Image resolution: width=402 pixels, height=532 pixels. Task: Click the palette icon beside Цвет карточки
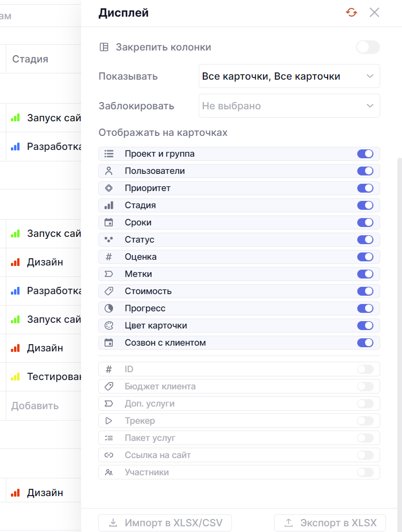(x=109, y=325)
